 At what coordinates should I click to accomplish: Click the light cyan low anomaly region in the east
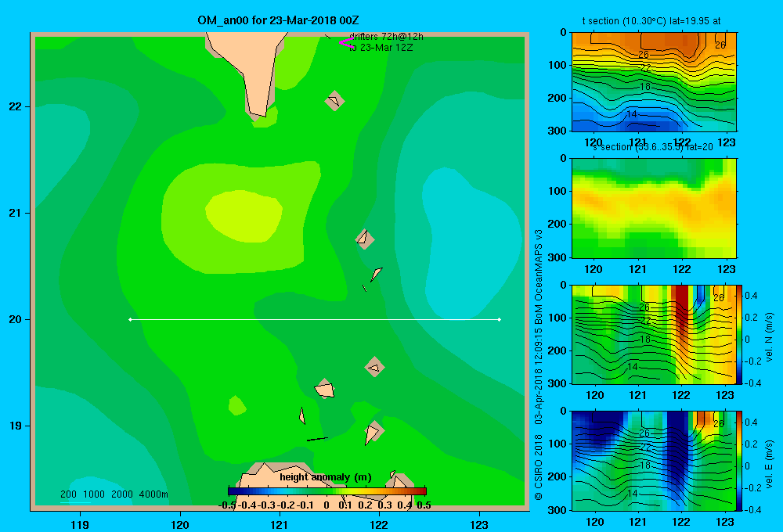click(469, 245)
